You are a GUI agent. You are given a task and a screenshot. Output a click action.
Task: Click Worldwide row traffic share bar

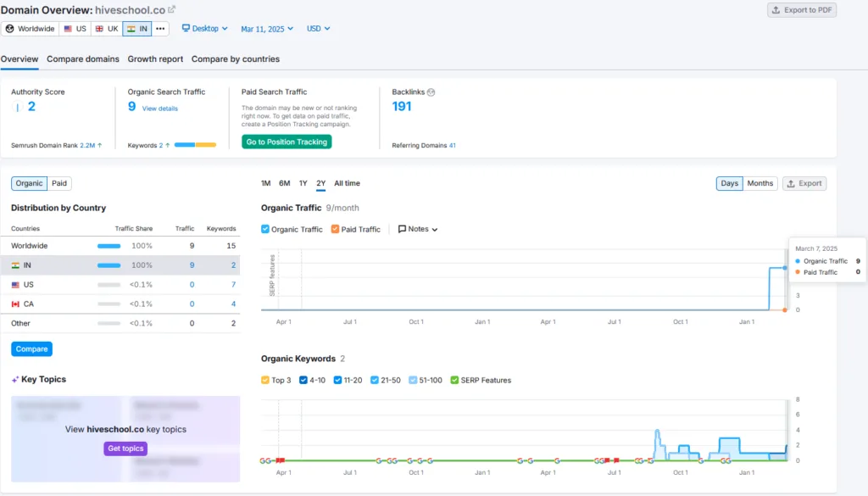(109, 247)
